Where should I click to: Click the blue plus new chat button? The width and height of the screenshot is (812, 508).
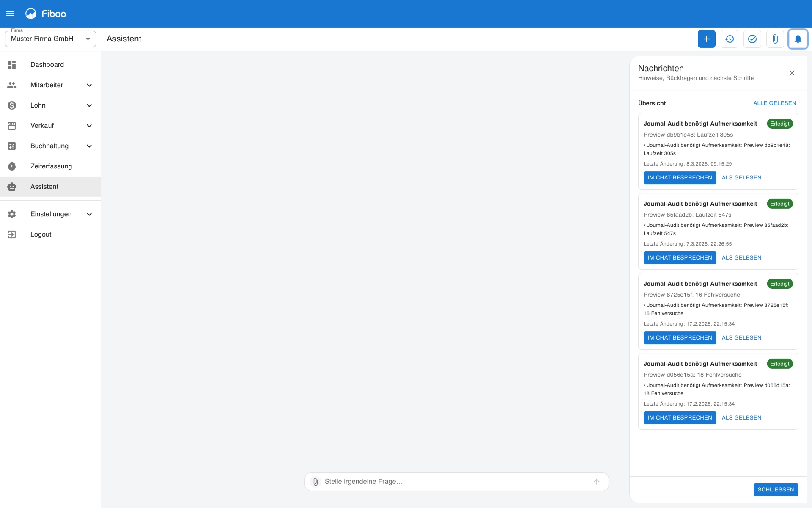pos(706,39)
